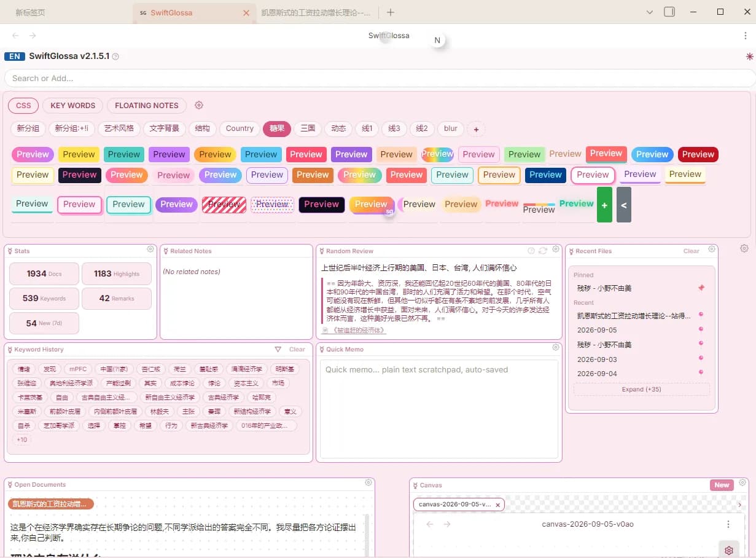The width and height of the screenshot is (756, 558).
Task: Open the browser tab list chevron
Action: tap(650, 12)
